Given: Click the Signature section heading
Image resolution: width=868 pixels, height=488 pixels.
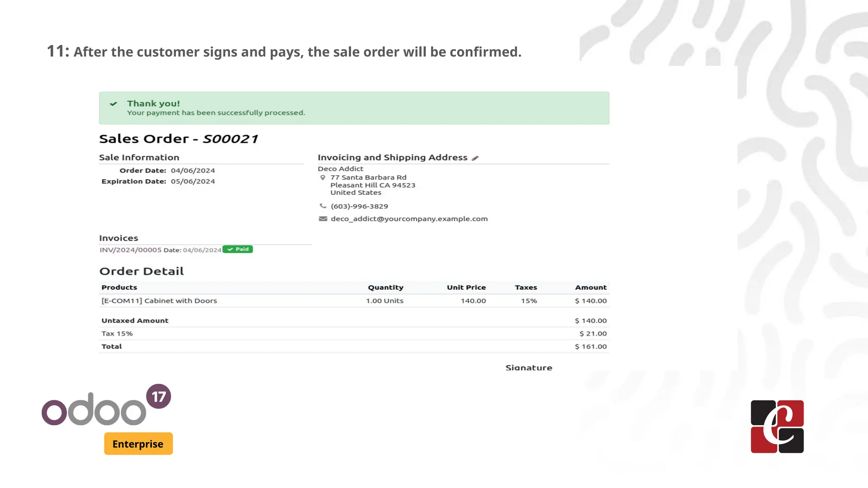Looking at the screenshot, I should [x=529, y=368].
